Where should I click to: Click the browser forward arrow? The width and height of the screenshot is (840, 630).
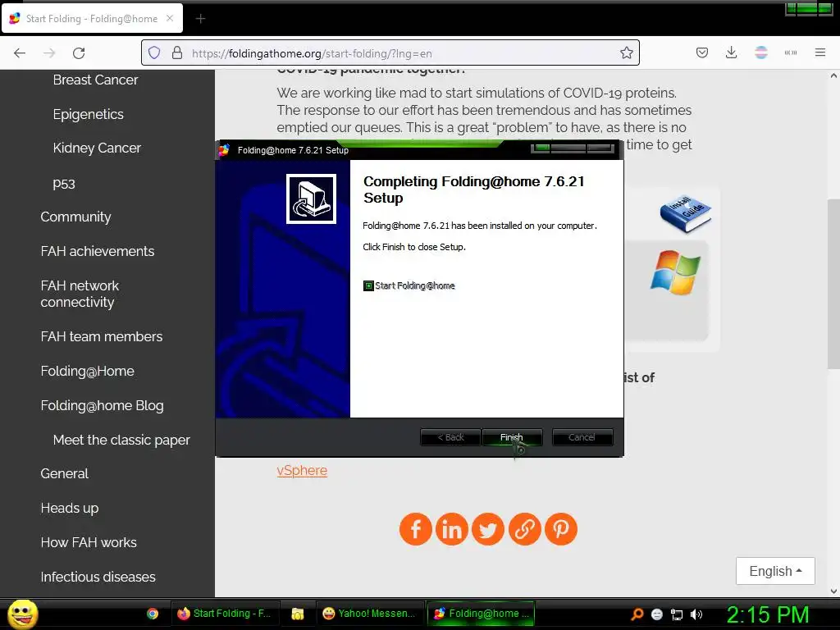49,53
